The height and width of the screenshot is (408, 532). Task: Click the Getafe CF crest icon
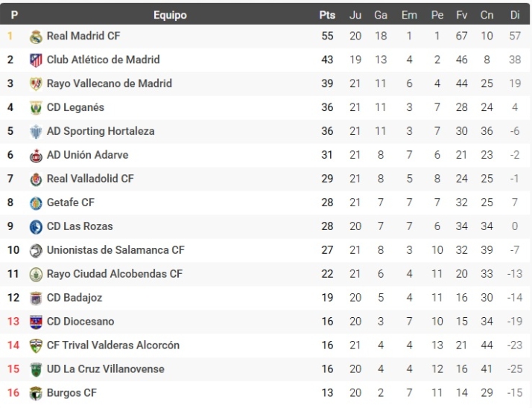[37, 203]
